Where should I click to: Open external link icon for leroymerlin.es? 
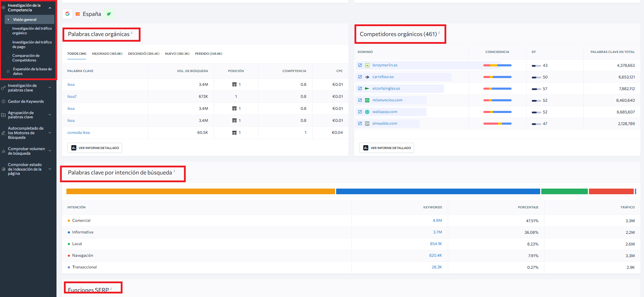360,65
